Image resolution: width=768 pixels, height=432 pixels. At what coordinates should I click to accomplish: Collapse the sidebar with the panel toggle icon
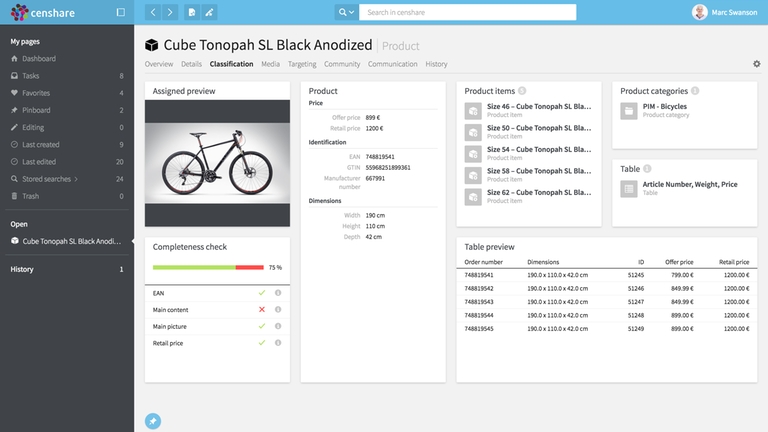[120, 12]
